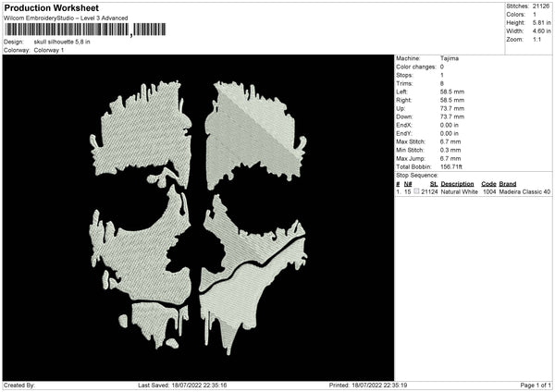Click the Stop Sequence heading
This screenshot has height=392, width=555.
point(417,176)
